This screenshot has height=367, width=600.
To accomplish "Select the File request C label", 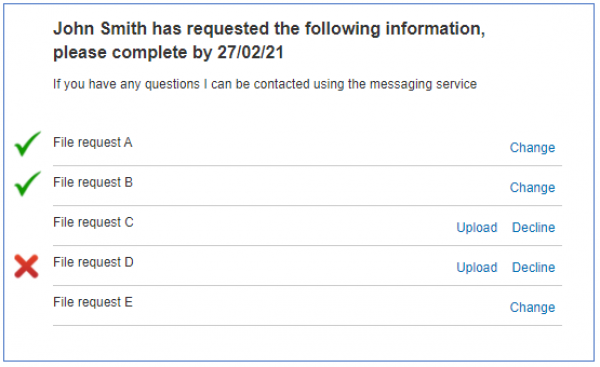I will [x=93, y=222].
